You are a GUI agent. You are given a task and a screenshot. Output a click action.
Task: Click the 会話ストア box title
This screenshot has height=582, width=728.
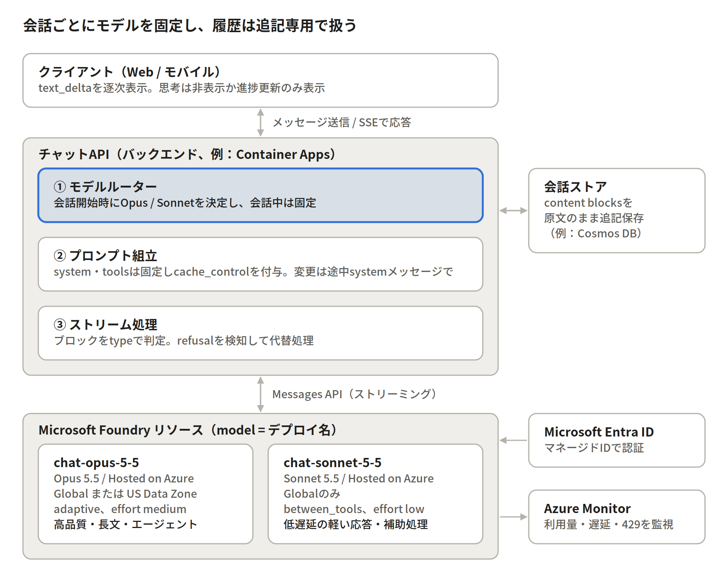click(576, 187)
